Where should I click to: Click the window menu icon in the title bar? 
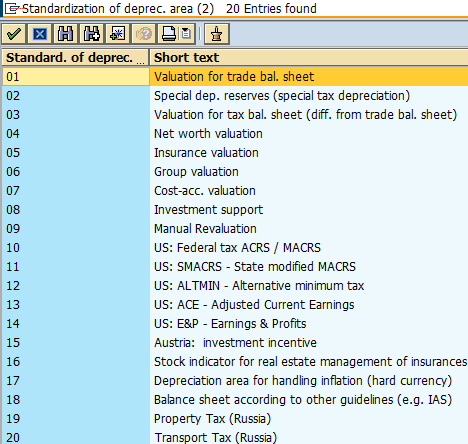click(x=11, y=9)
